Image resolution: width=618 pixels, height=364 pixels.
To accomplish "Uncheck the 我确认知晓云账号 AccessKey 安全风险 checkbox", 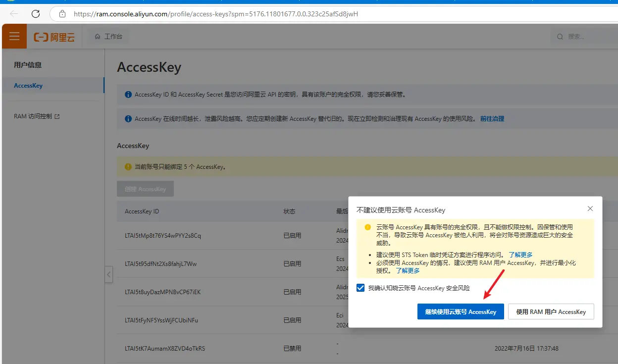I will pos(361,288).
